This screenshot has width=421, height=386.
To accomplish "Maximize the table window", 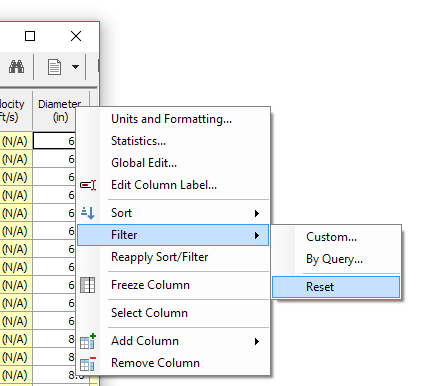I will 30,36.
